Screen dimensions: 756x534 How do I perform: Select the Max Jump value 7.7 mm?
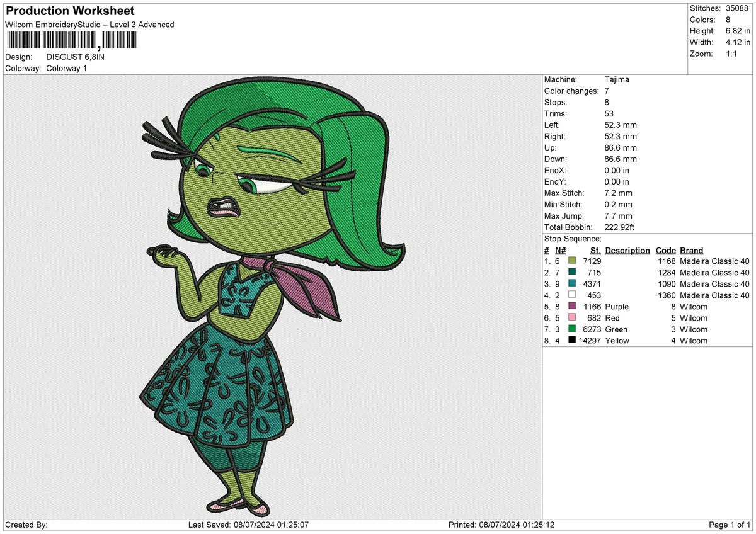pyautogui.click(x=618, y=215)
